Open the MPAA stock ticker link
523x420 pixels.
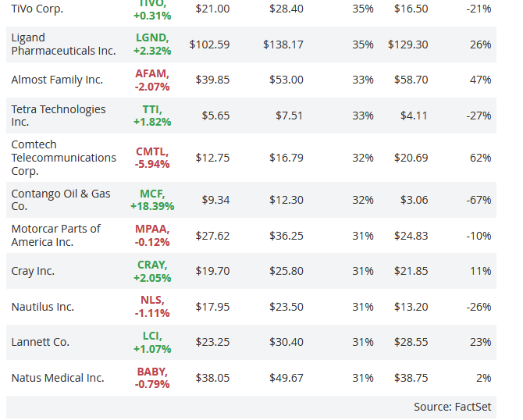click(x=151, y=229)
